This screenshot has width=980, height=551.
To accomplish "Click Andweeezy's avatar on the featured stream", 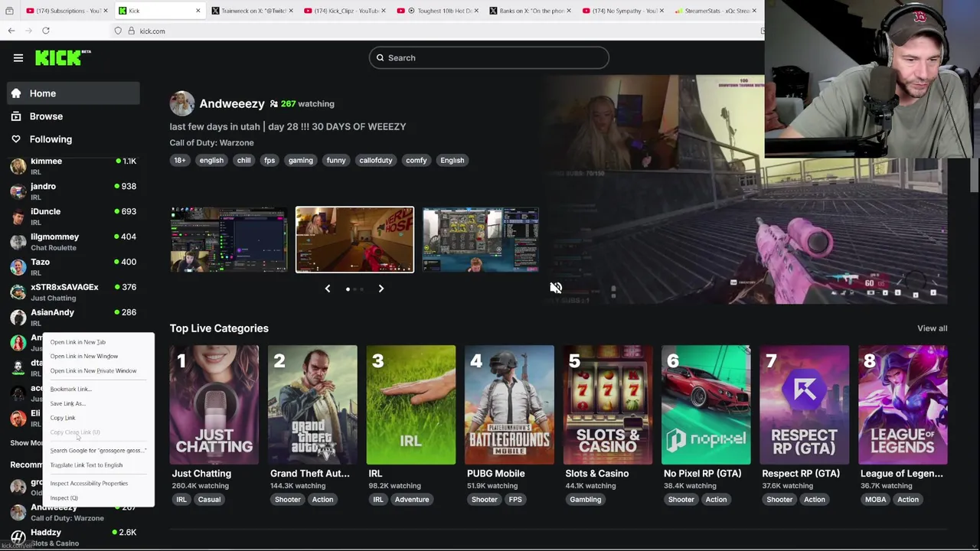I will pyautogui.click(x=182, y=104).
